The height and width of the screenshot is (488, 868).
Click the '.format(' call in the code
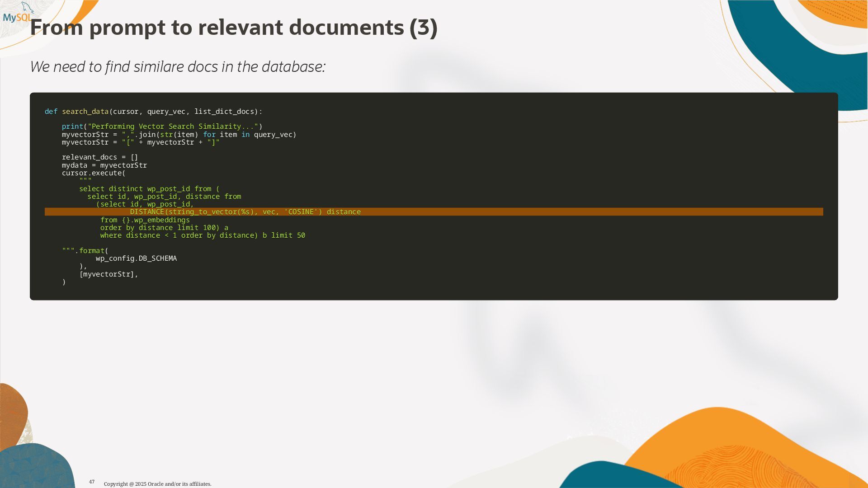[92, 251]
